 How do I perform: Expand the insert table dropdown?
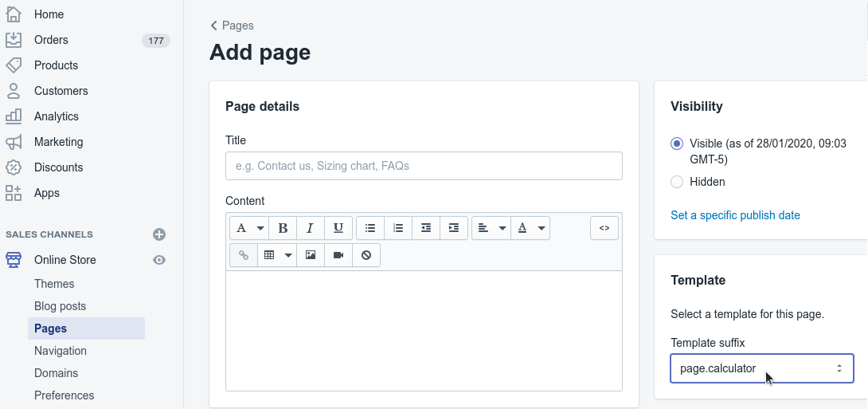[277, 255]
